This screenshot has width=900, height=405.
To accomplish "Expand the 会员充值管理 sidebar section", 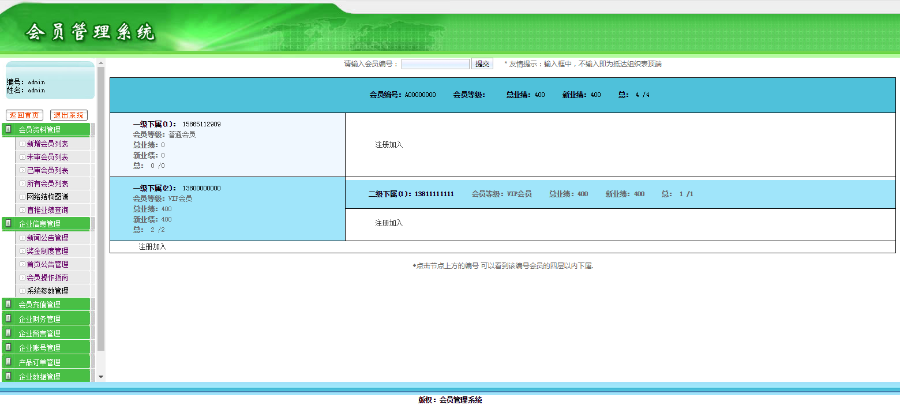I will coord(47,304).
